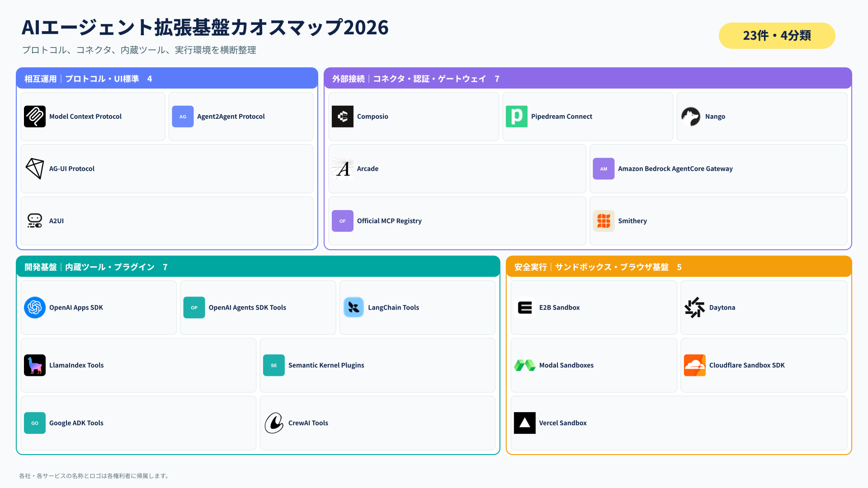The height and width of the screenshot is (488, 868).
Task: Click the orange Smithery grid logo
Action: point(604,221)
